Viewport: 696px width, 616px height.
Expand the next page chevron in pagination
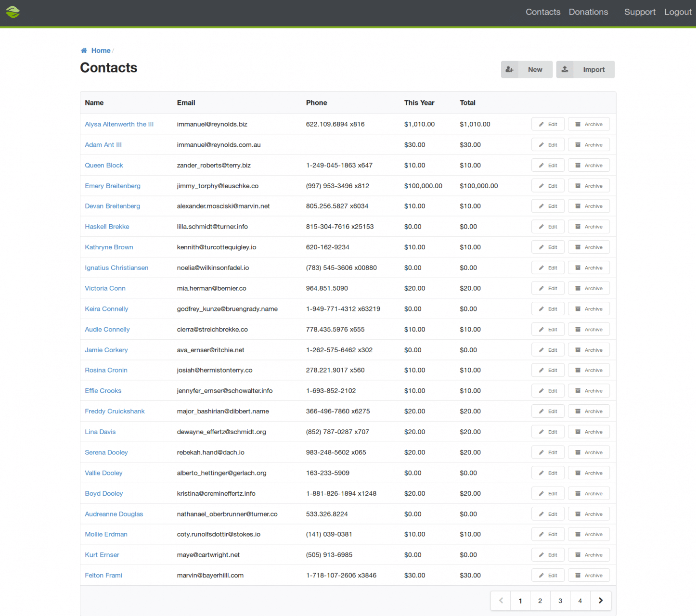pos(600,601)
